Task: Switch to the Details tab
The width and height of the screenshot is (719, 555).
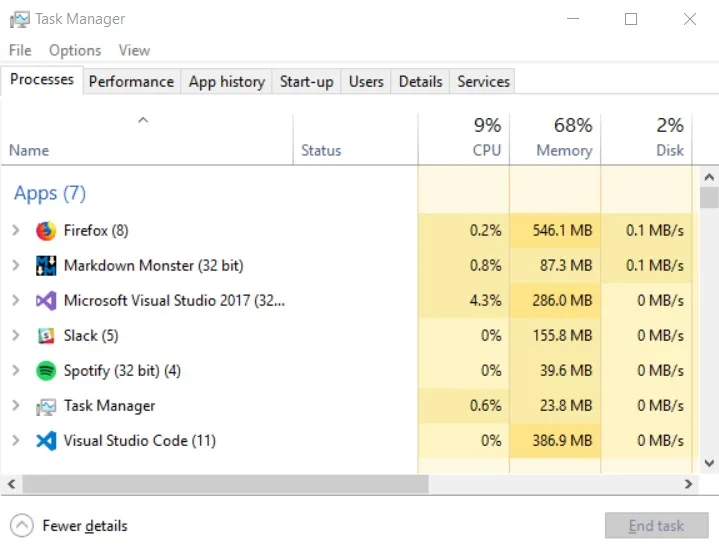Action: [420, 82]
